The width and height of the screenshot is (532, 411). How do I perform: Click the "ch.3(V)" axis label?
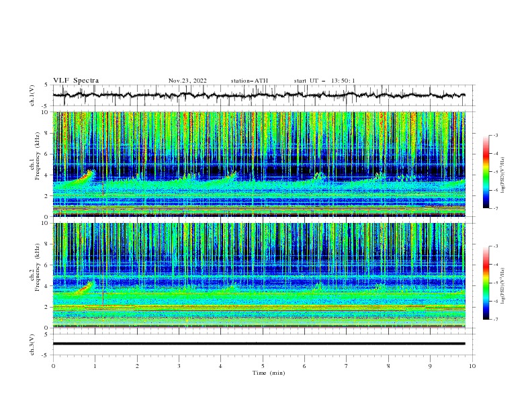(x=32, y=345)
